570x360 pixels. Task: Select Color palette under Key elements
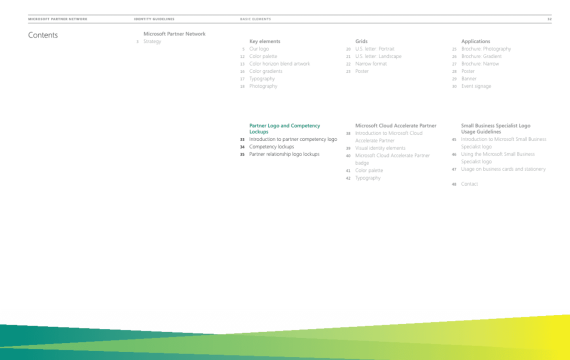pyautogui.click(x=263, y=56)
